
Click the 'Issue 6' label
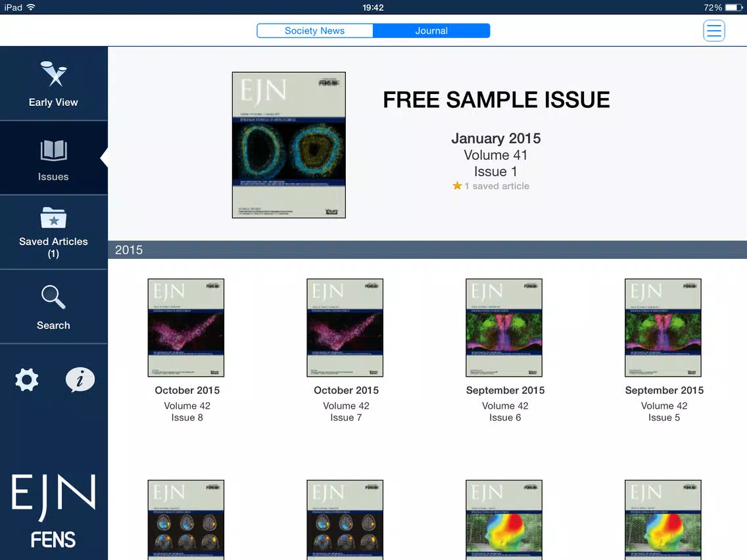[x=505, y=417]
